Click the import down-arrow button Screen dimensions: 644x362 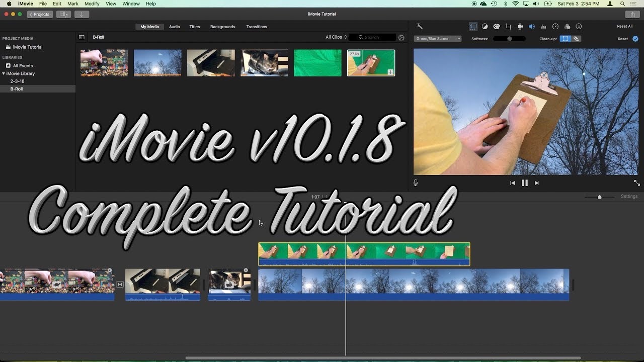point(82,14)
